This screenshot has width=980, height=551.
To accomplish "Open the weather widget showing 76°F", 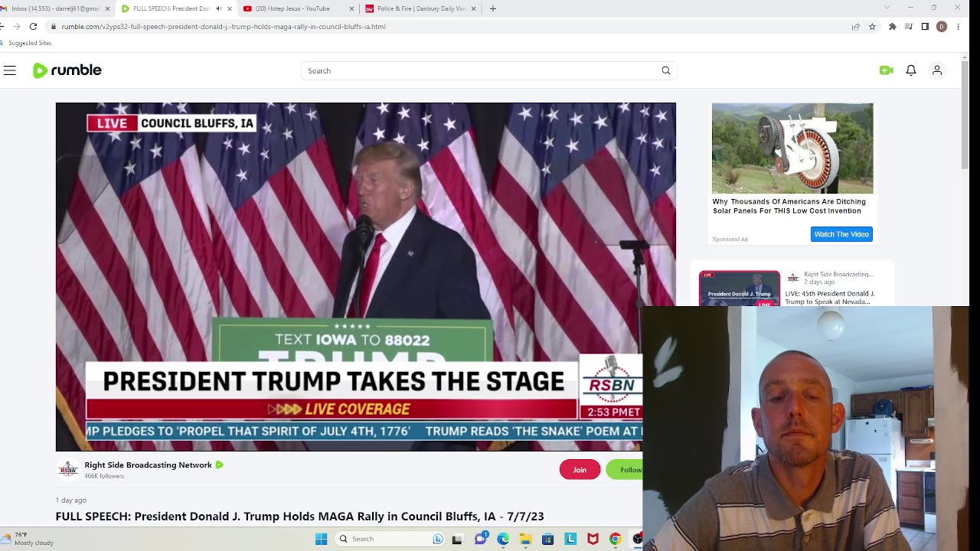I will pos(28,539).
